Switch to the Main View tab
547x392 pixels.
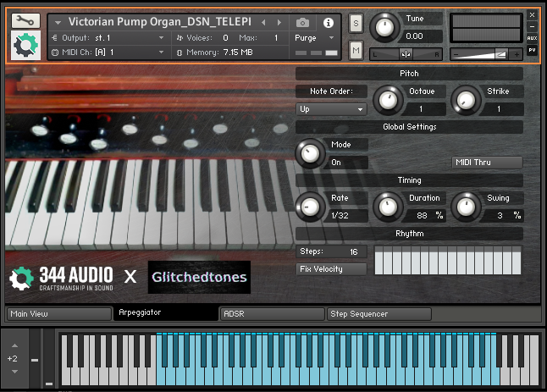click(58, 314)
